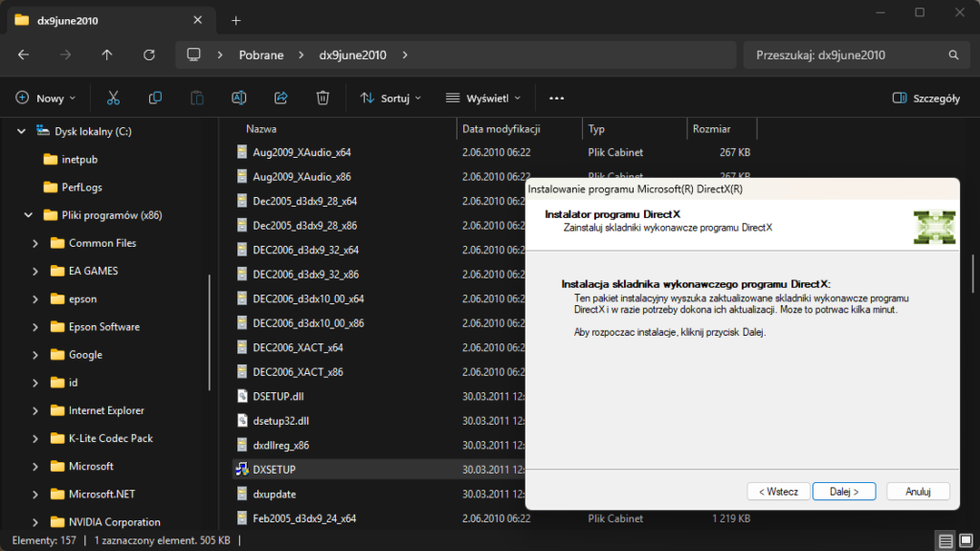Click Dalej to continue DirectX installation

[843, 491]
